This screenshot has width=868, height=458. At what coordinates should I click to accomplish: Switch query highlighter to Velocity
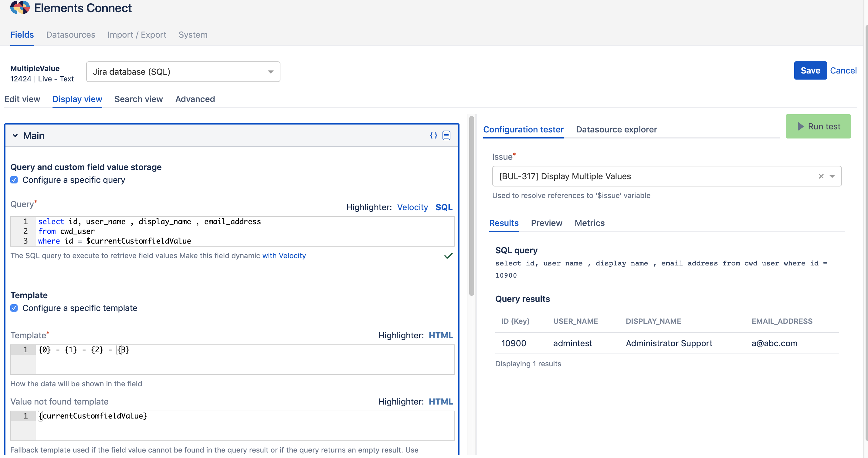pyautogui.click(x=412, y=207)
